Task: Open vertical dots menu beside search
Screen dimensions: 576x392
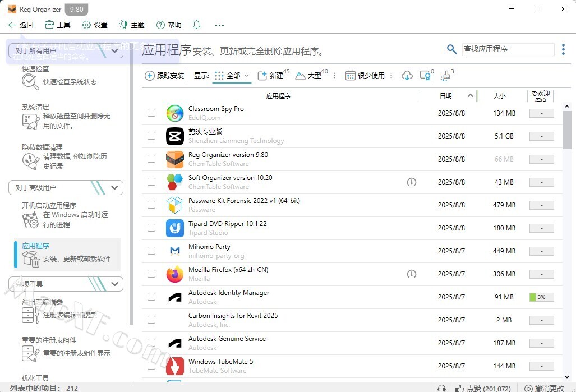Action: click(563, 49)
